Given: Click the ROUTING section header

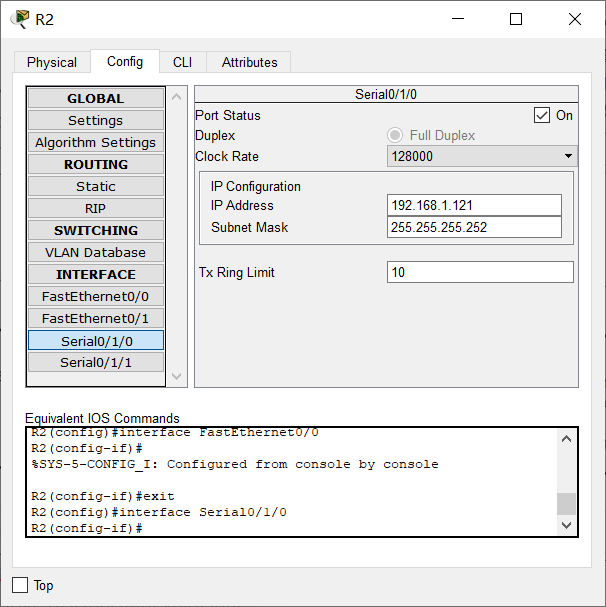Looking at the screenshot, I should 96,164.
